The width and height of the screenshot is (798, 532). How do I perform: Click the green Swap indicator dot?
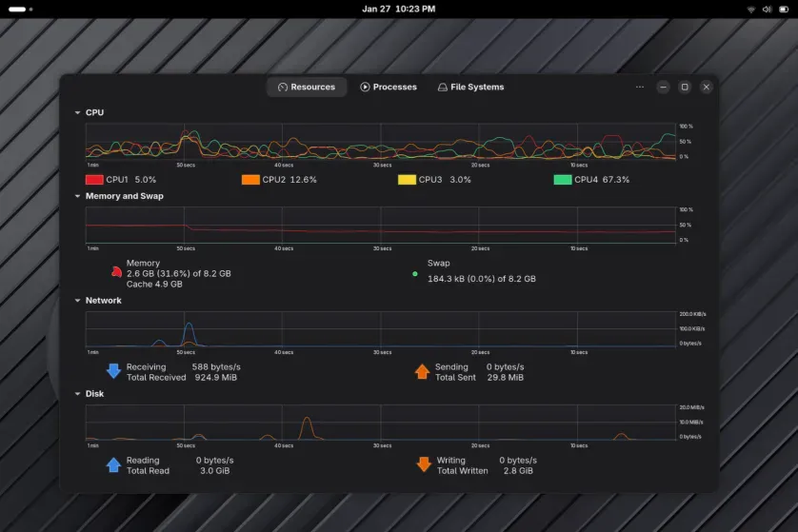pyautogui.click(x=414, y=273)
